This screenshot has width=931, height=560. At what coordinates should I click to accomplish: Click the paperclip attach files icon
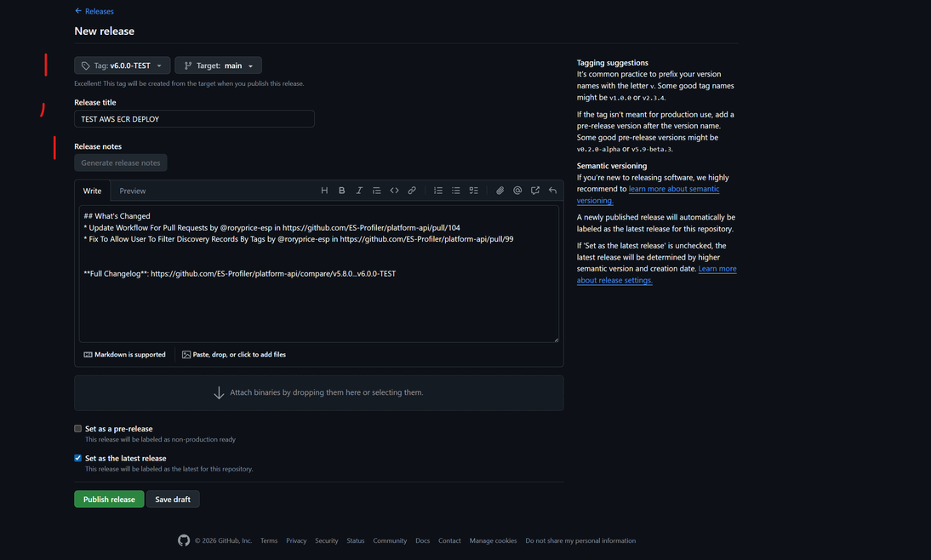[500, 191]
